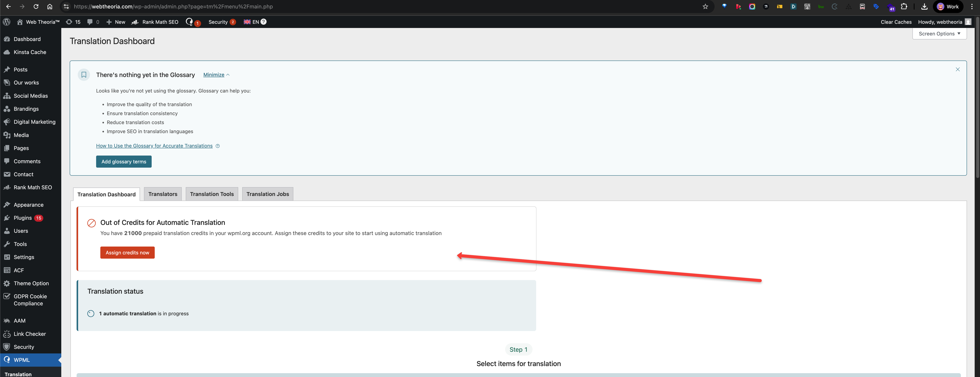
Task: Expand the Screen Options dropdown
Action: coord(939,34)
